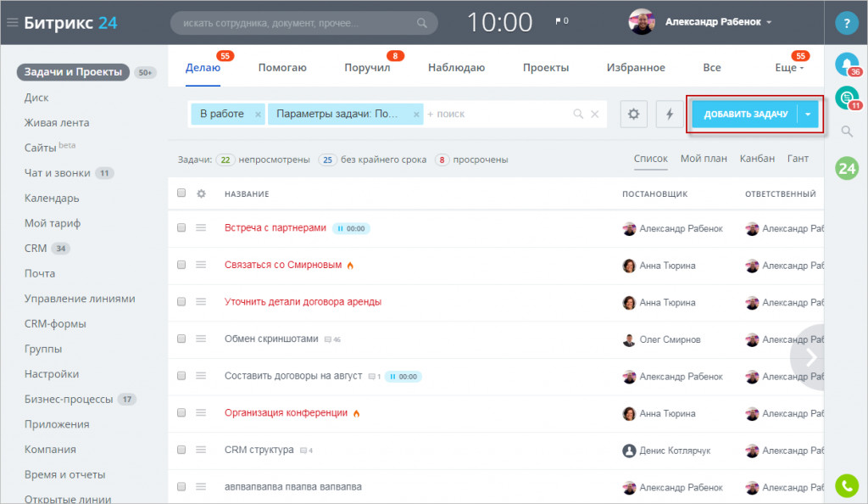868x504 pixels.
Task: Expand Александр Рабенок user menu
Action: (x=718, y=22)
